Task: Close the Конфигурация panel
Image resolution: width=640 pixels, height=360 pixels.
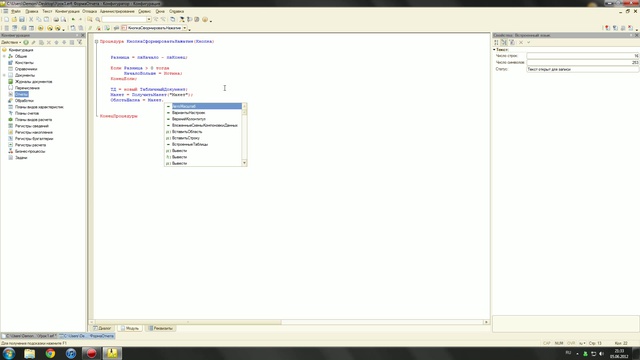Action: pos(83,35)
